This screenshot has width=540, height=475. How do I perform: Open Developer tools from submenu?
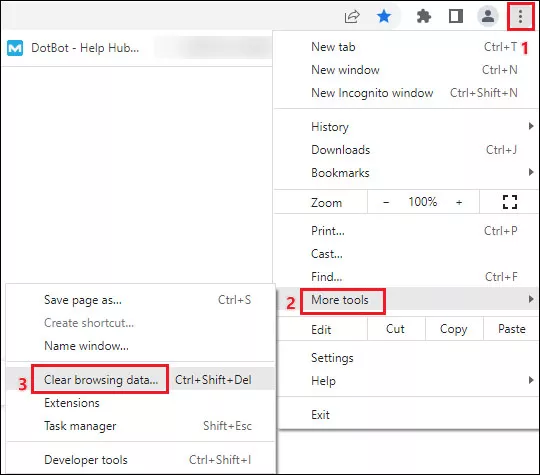(x=141, y=460)
